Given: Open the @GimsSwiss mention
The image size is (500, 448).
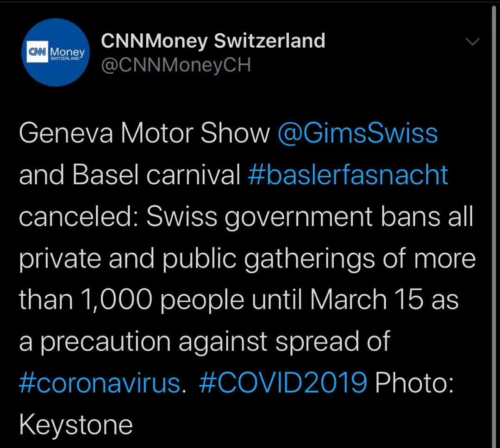Looking at the screenshot, I should point(357,134).
